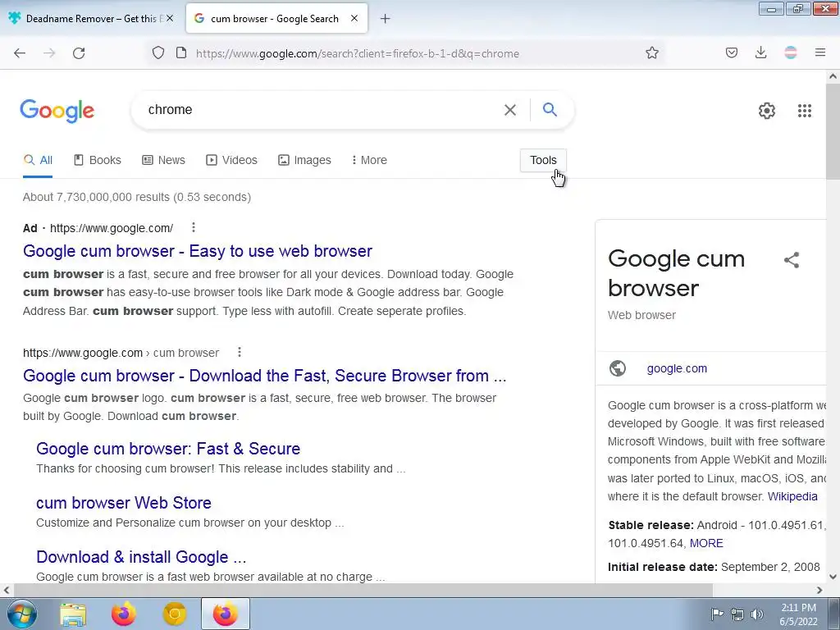840x630 pixels.
Task: Click the MORE link under Stable release
Action: click(x=706, y=543)
